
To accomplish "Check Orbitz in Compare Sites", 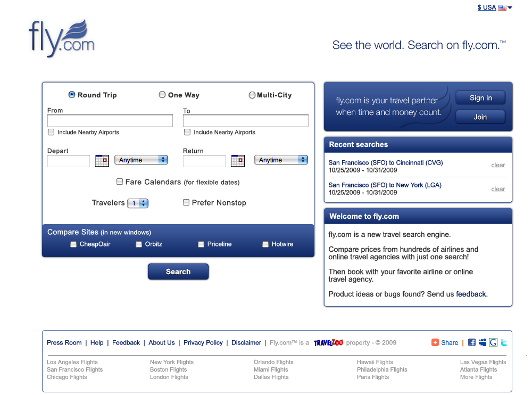I will point(139,244).
